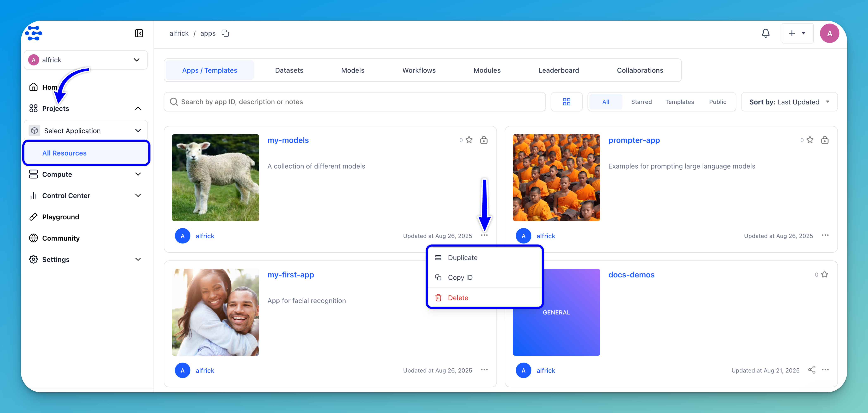This screenshot has width=868, height=413.
Task: Collapse the sidebar panel icon
Action: [x=139, y=33]
